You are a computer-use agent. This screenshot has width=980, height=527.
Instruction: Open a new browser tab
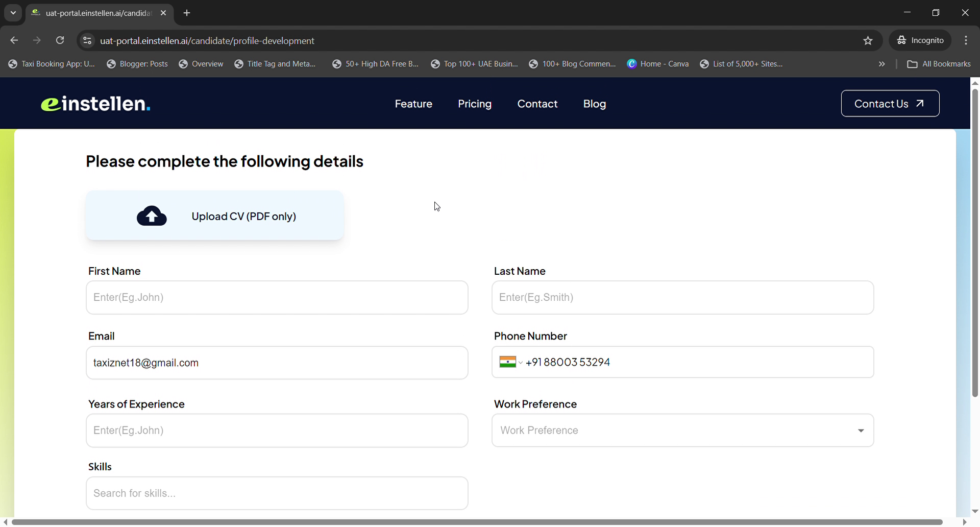coord(187,13)
